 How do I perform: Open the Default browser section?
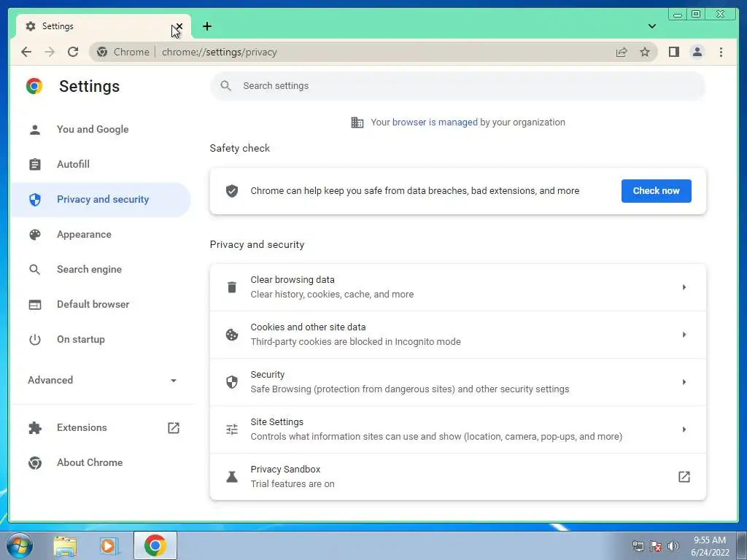pyautogui.click(x=101, y=304)
